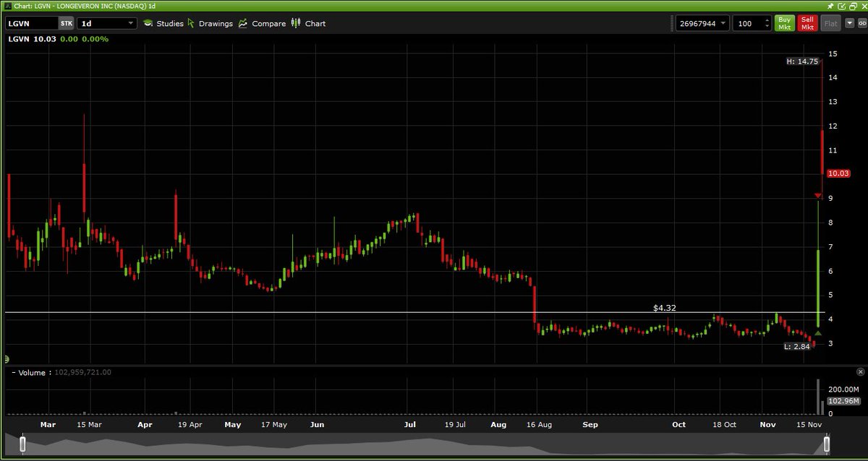
Task: Open the account 26967944 dropdown
Action: pyautogui.click(x=703, y=23)
